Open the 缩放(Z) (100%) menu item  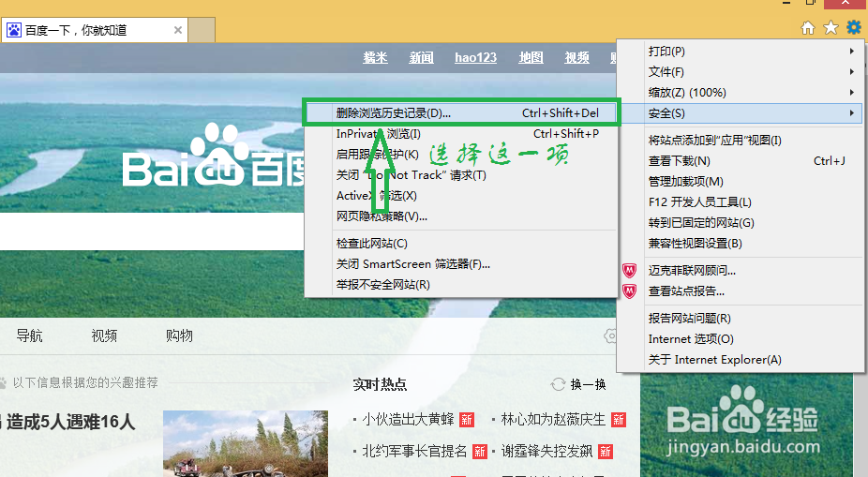(741, 93)
